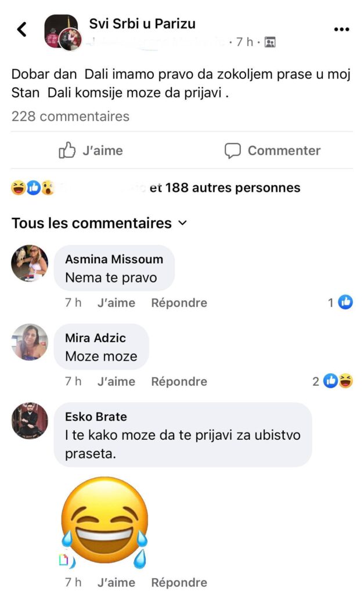Tap the Commenter speech bubble icon
Viewport: 364px width, 595px height.
233,151
